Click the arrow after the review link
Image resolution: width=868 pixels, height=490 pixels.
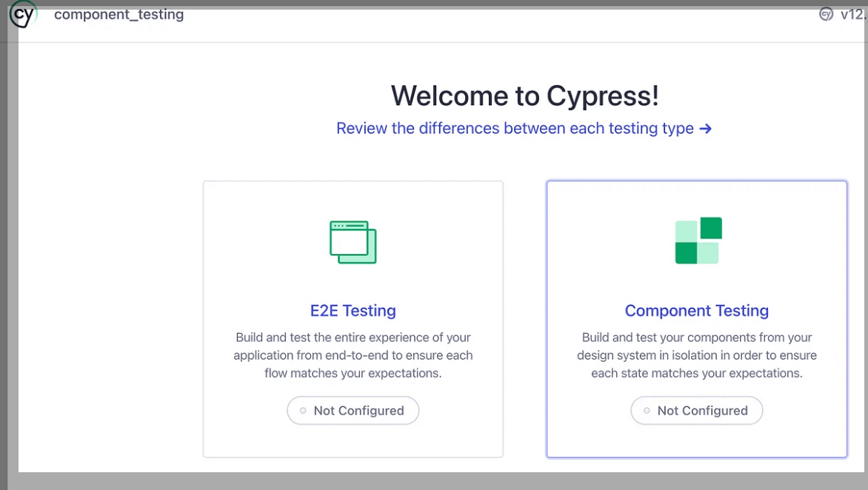pos(705,129)
